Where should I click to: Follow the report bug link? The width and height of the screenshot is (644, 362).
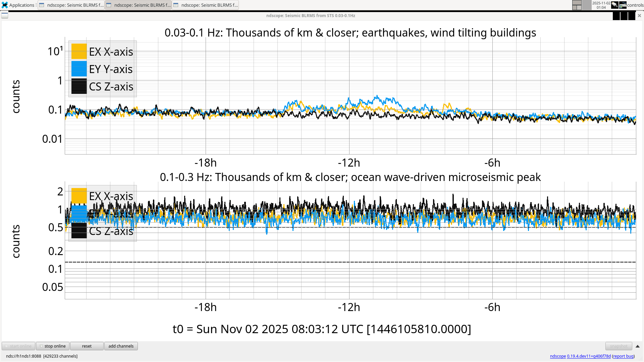623,356
